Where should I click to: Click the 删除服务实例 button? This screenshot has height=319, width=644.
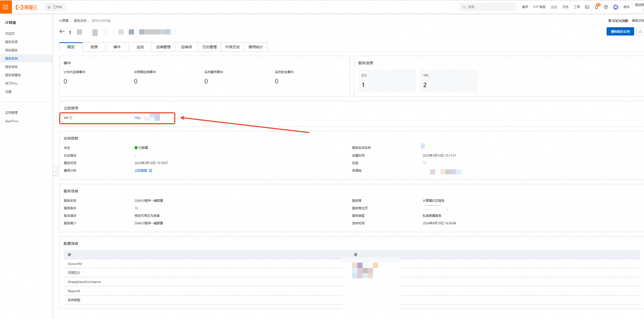(x=620, y=31)
